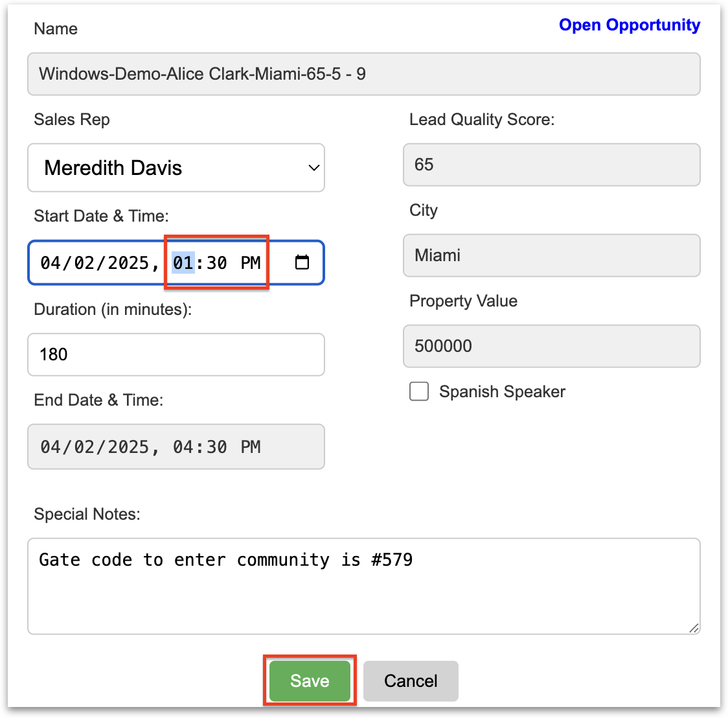Open the Sales Rep dropdown

click(176, 168)
